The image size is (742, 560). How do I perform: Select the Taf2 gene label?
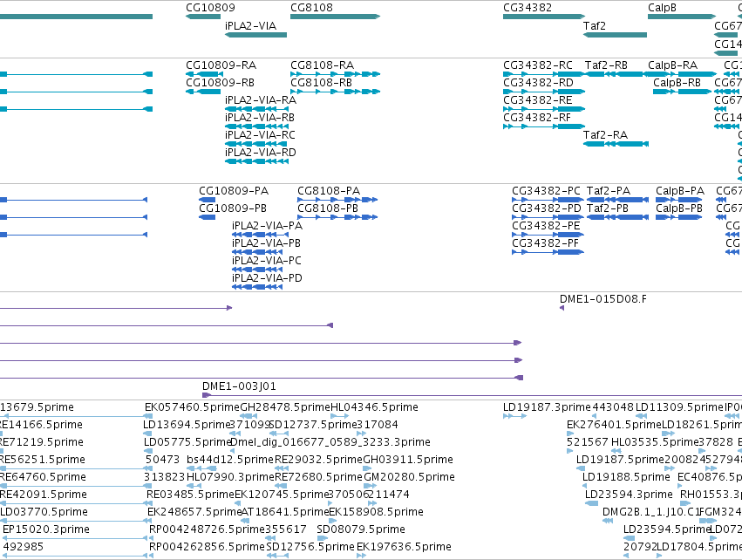595,25
